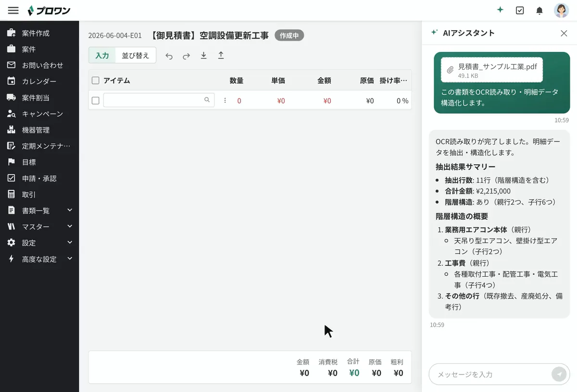The width and height of the screenshot is (577, 392).
Task: Click the 掛け率 cell showing 0 %
Action: pyautogui.click(x=402, y=101)
